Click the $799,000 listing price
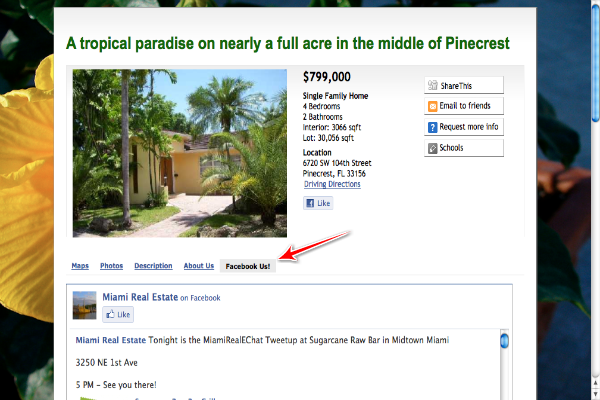The height and width of the screenshot is (400, 600). point(326,77)
